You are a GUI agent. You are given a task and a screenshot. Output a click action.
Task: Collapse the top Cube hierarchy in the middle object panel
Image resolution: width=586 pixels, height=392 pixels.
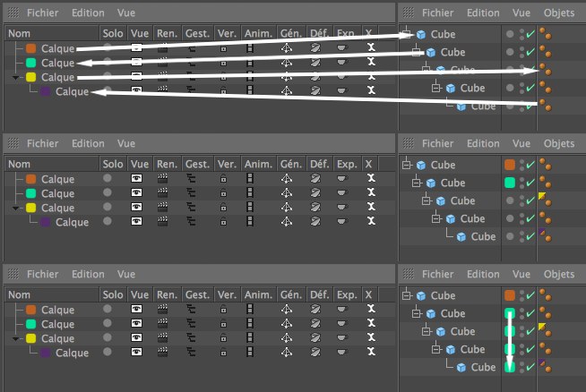click(407, 165)
